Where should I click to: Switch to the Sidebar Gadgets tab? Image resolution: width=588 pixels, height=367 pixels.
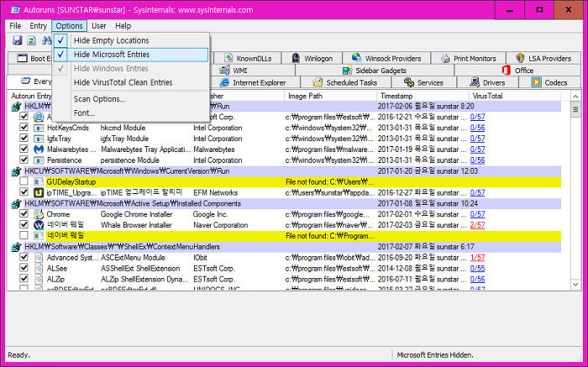[375, 71]
